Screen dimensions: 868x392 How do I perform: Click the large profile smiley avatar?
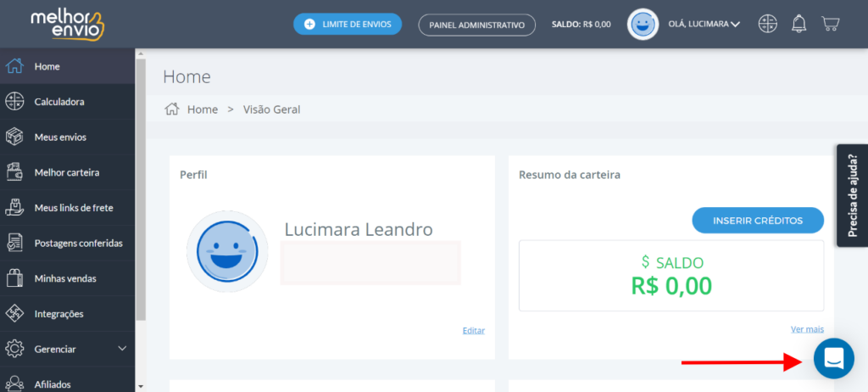tap(227, 251)
